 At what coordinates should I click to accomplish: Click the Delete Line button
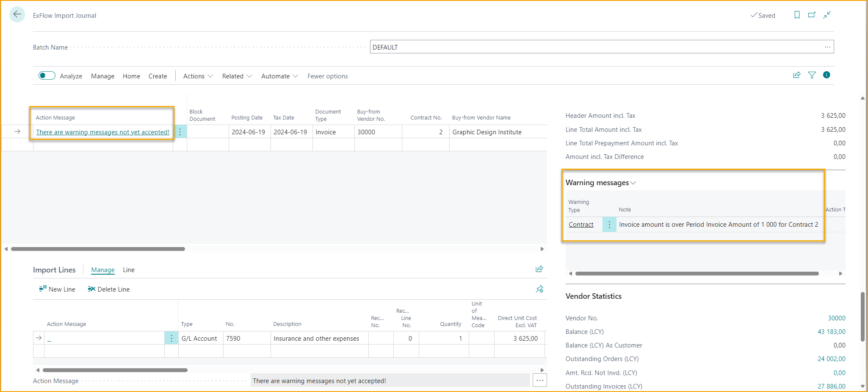(109, 289)
